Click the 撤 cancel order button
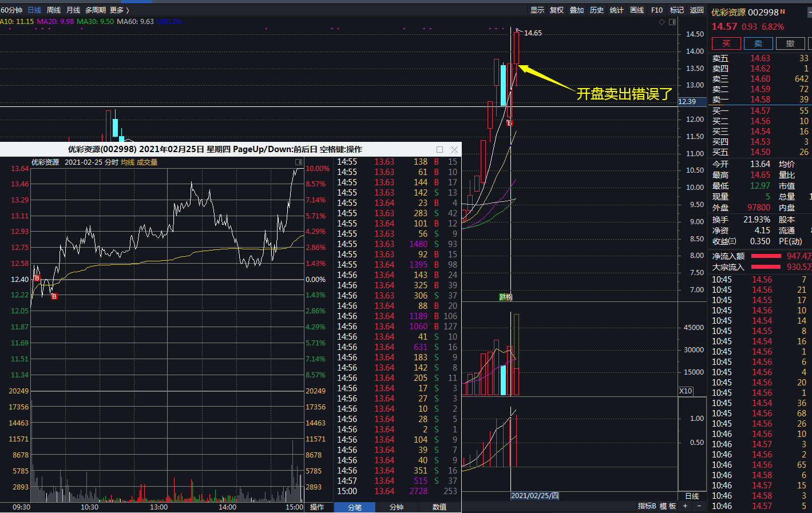This screenshot has width=812, height=513. pos(790,43)
